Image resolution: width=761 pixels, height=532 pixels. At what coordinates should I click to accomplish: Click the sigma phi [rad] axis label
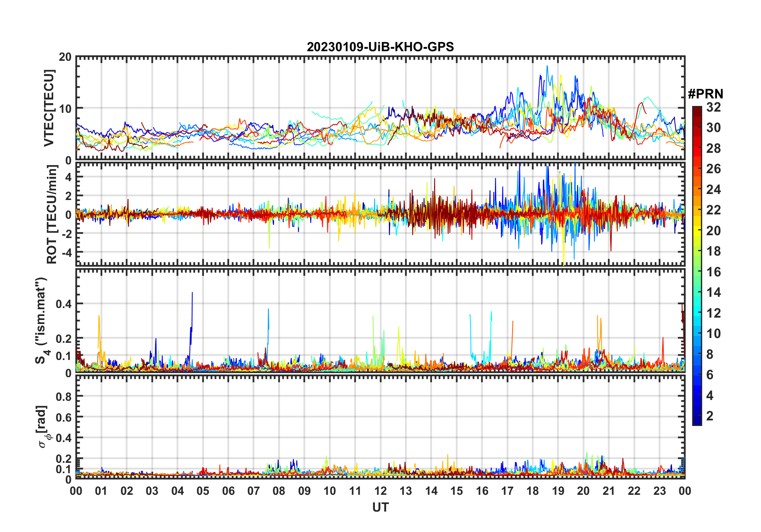pyautogui.click(x=43, y=426)
